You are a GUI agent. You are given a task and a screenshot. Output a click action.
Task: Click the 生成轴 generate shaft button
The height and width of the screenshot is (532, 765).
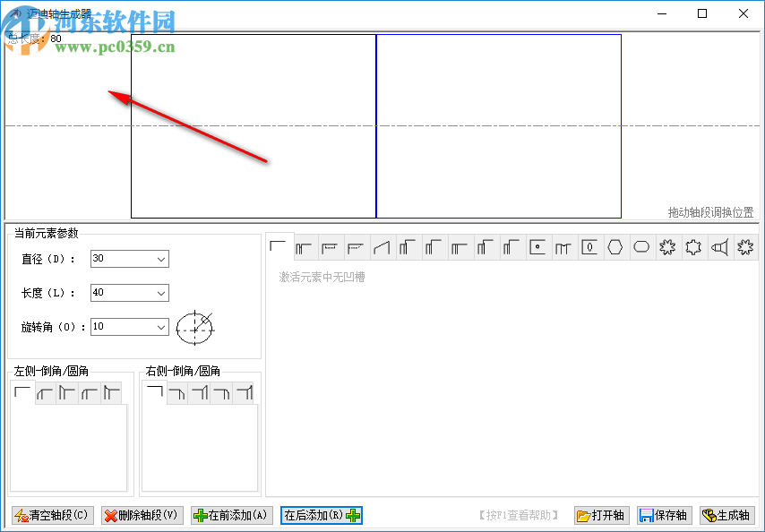[x=727, y=515]
